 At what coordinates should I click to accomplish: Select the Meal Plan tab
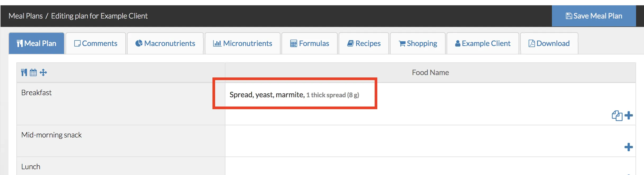pyautogui.click(x=37, y=43)
